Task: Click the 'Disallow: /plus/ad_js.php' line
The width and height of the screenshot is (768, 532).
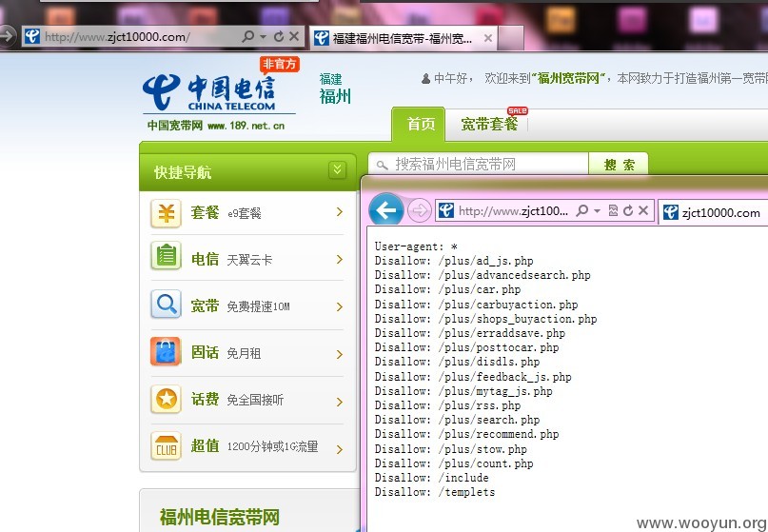Action: (x=454, y=261)
